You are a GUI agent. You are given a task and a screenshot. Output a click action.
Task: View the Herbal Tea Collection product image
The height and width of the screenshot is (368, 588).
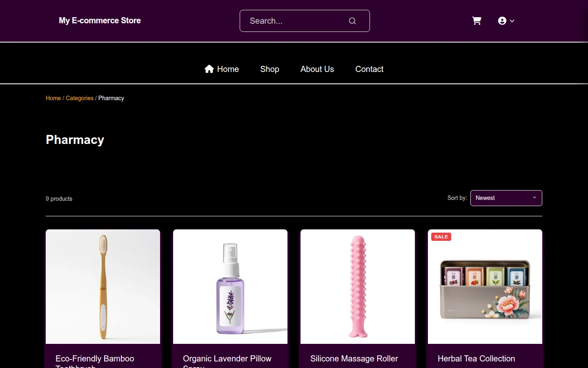tap(485, 287)
